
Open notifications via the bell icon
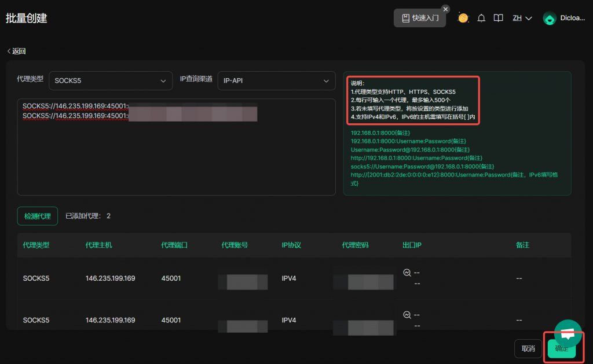coord(481,18)
